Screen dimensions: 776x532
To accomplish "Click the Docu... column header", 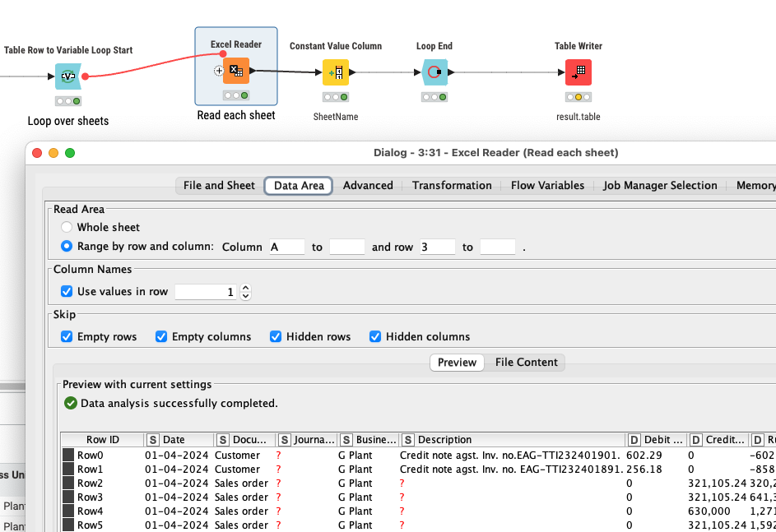I will [245, 440].
